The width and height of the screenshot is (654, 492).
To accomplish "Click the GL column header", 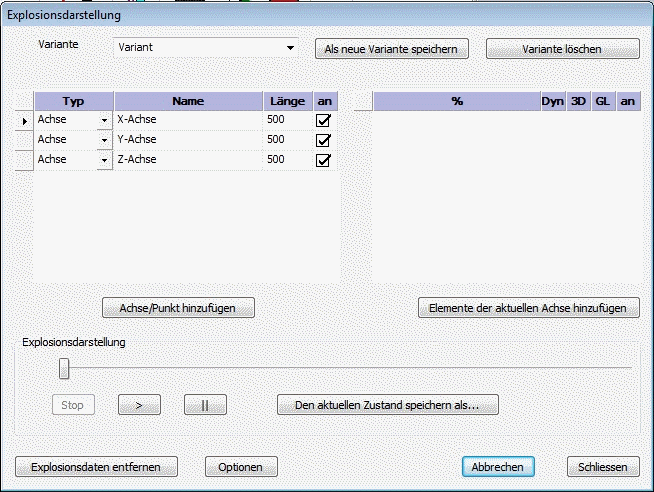I will [603, 101].
